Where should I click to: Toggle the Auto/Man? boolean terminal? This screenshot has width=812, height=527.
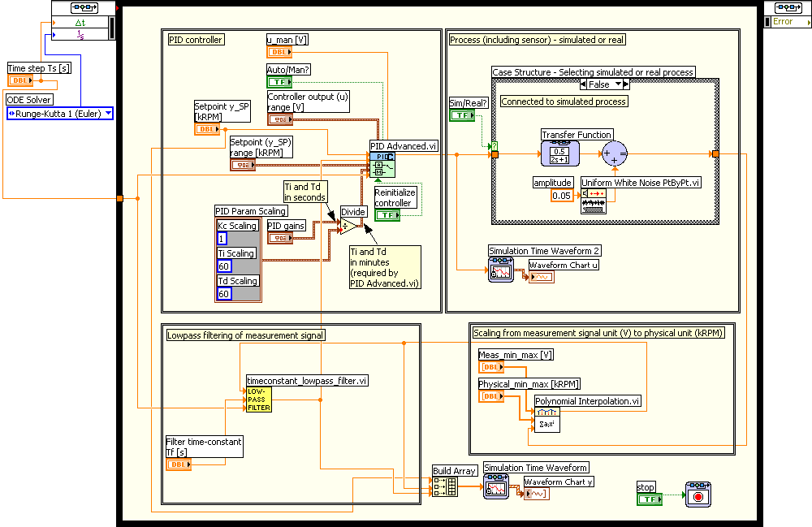[279, 82]
